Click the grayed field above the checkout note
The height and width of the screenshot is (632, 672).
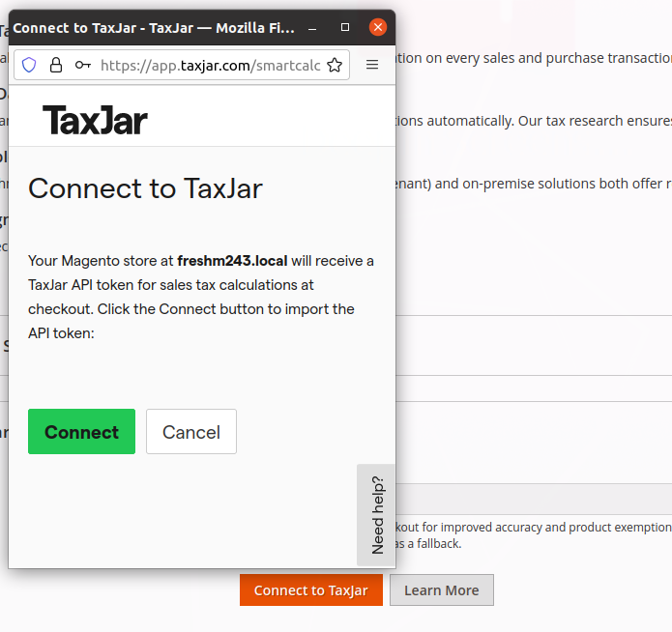[x=532, y=499]
